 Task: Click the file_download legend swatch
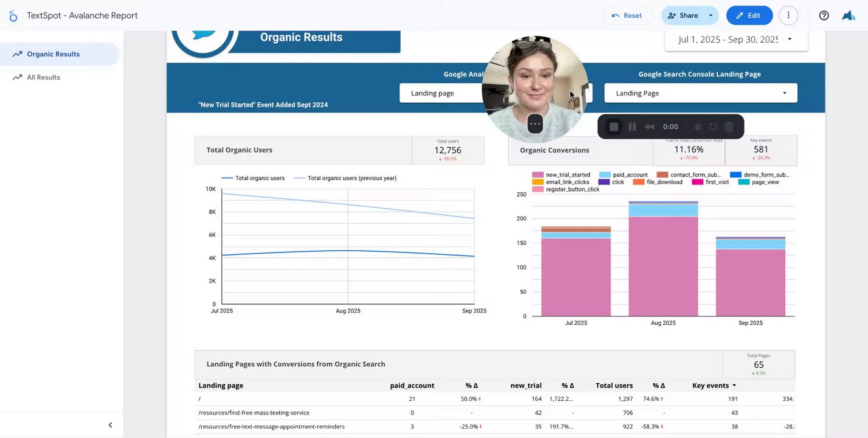click(x=638, y=182)
